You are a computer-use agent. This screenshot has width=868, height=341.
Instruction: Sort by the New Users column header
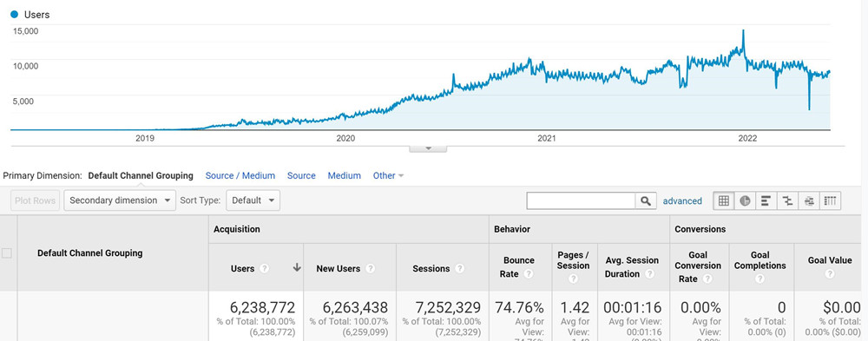coord(339,268)
